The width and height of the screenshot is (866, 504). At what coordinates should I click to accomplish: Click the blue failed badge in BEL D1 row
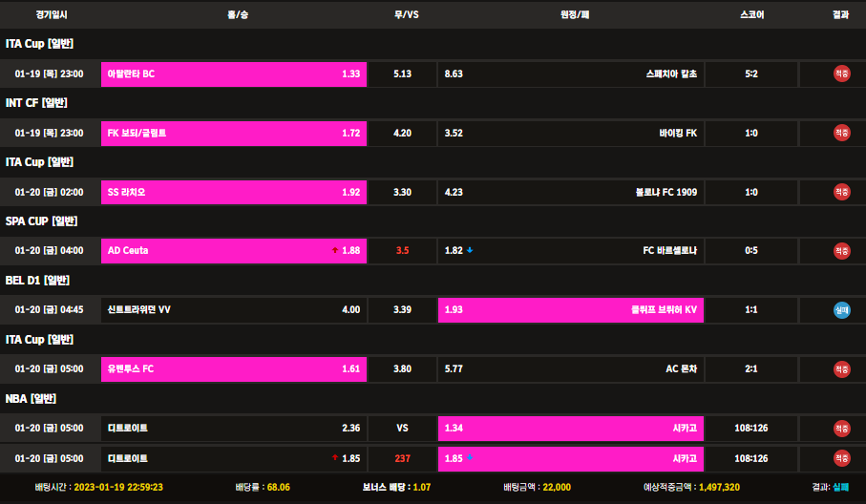841,310
